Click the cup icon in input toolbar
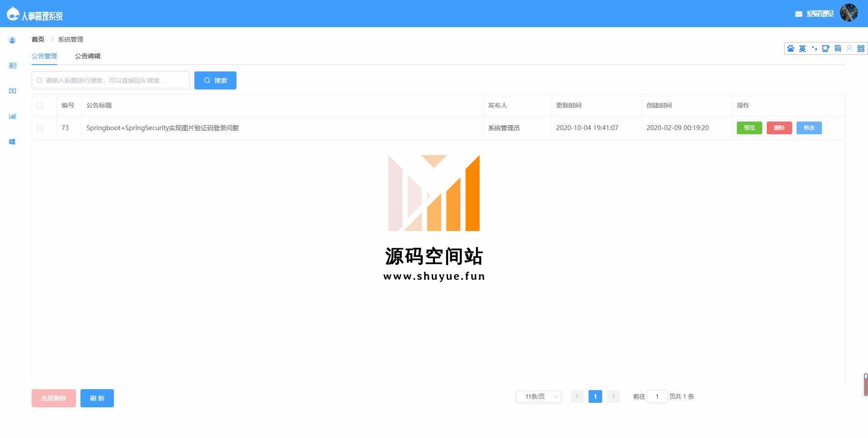This screenshot has width=868, height=438. pyautogui.click(x=826, y=48)
